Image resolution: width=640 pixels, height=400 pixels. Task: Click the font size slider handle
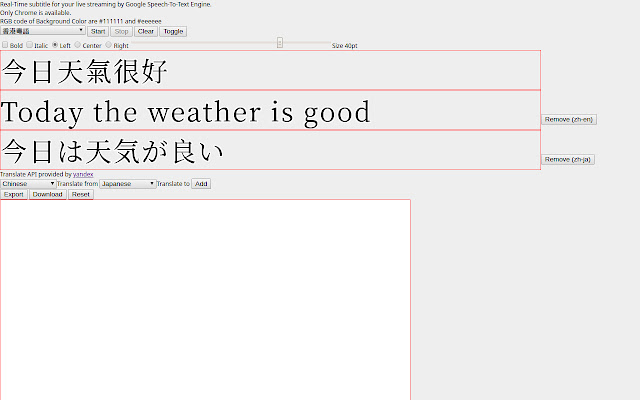(x=280, y=42)
